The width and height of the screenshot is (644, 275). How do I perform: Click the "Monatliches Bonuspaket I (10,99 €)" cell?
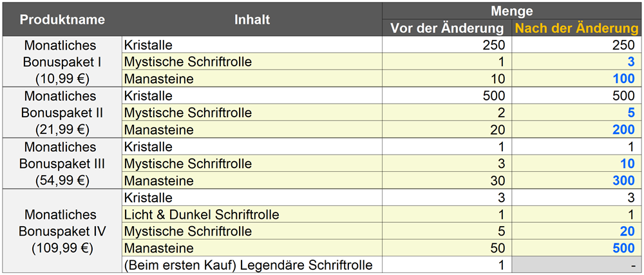pyautogui.click(x=62, y=62)
